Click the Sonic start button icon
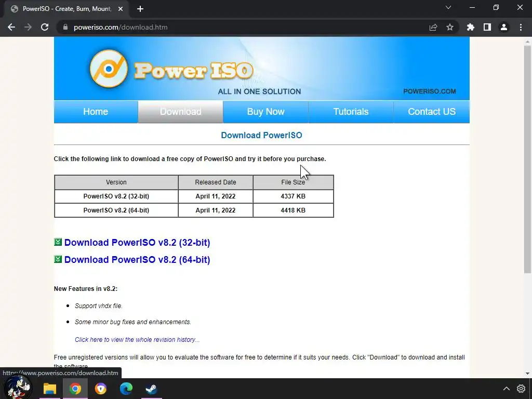Image resolution: width=532 pixels, height=399 pixels. [19, 388]
